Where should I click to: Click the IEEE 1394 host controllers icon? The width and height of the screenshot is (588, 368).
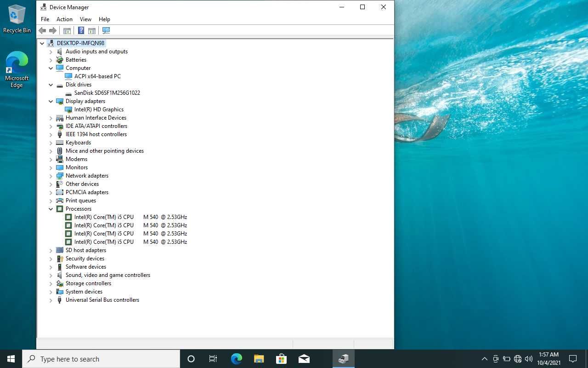coord(60,134)
